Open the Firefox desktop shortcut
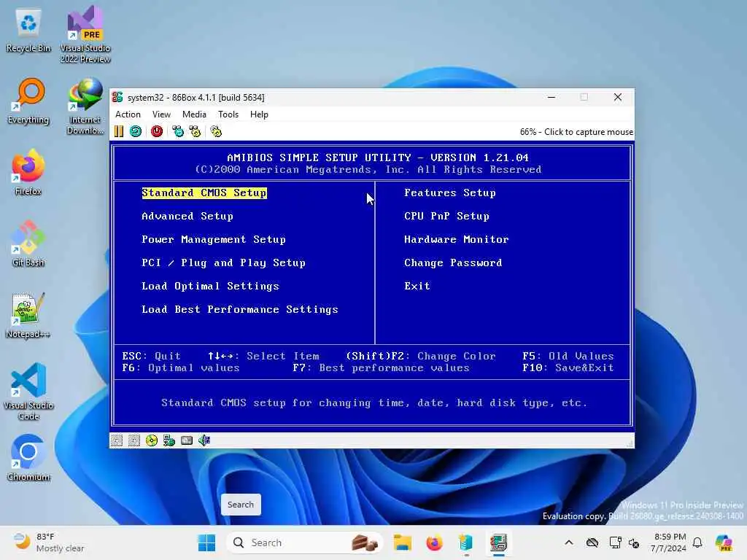The width and height of the screenshot is (747, 560). tap(28, 172)
